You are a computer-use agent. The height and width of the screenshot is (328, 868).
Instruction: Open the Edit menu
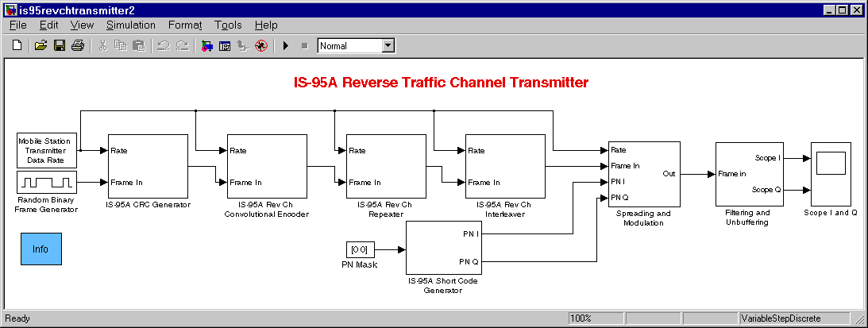(48, 25)
